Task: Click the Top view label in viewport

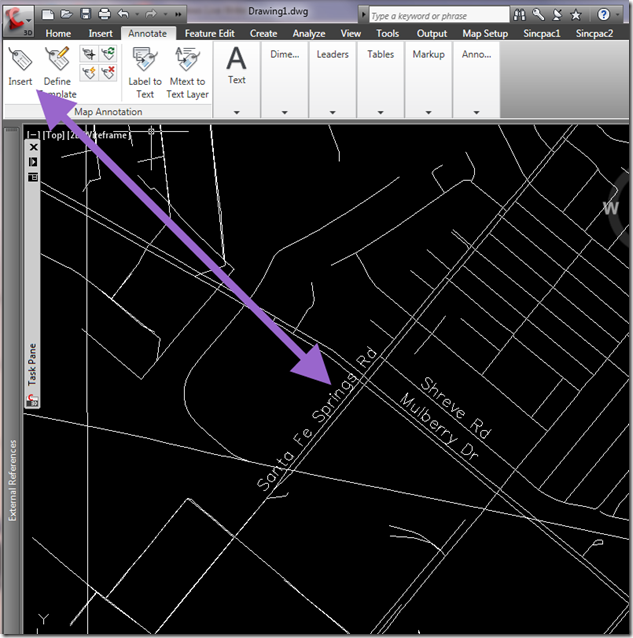Action: [x=53, y=134]
